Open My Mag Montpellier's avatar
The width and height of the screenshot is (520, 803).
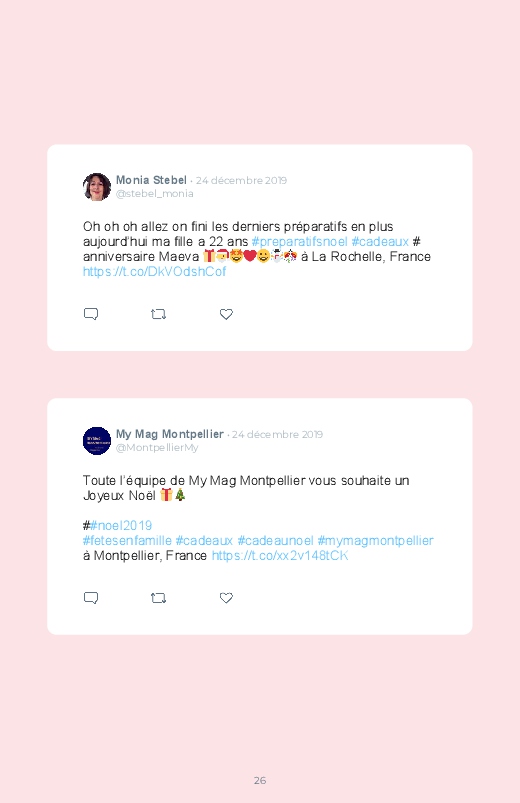point(97,441)
